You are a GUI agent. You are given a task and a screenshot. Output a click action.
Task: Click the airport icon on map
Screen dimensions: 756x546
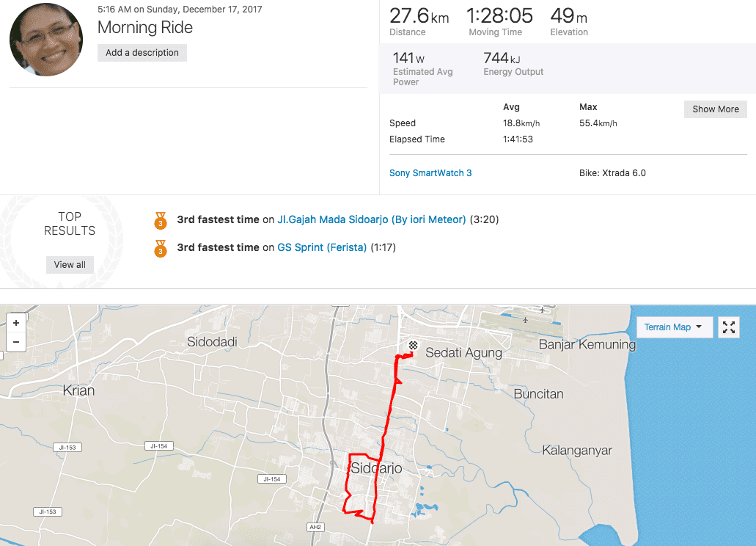coord(525,321)
